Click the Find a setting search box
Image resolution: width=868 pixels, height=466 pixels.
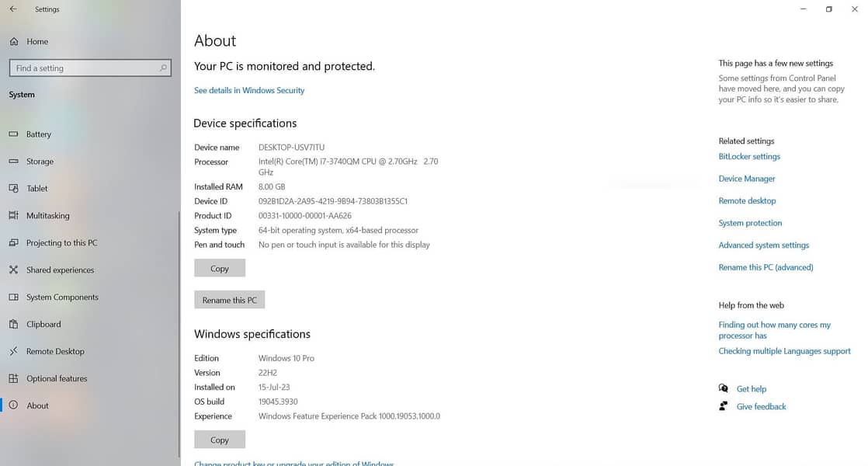pos(90,68)
